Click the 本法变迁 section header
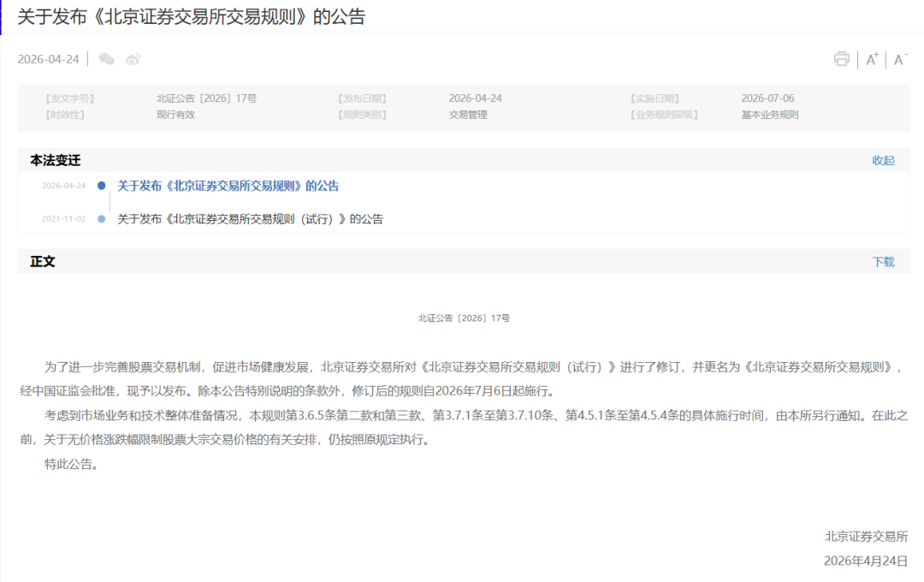The height and width of the screenshot is (582, 924). [56, 160]
